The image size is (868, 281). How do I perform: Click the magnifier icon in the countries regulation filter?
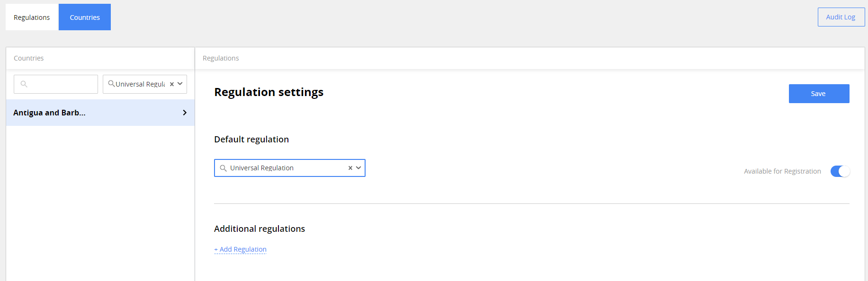(111, 84)
